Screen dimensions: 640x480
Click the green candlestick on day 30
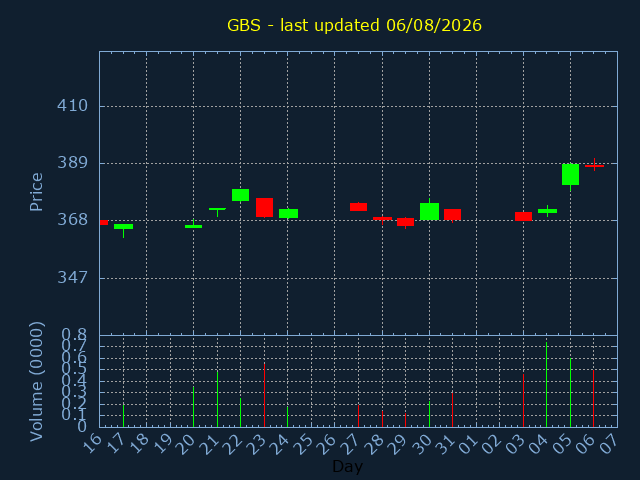tap(429, 211)
